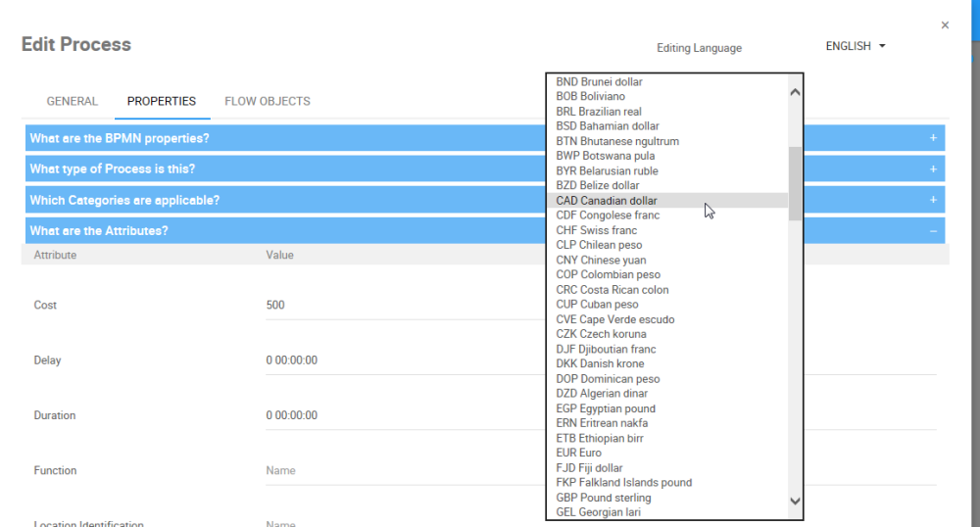Choose CAD Canadian dollar from list
This screenshot has height=527, width=980.
tap(607, 201)
